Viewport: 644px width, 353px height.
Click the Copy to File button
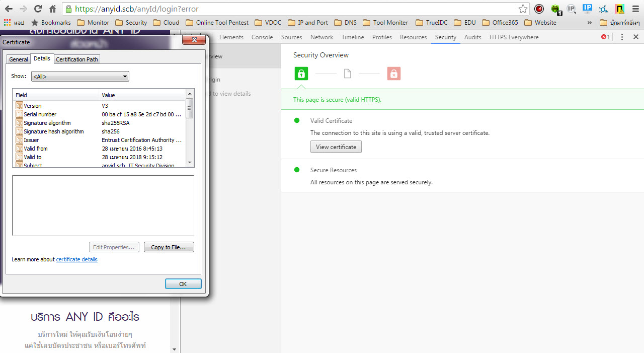point(169,247)
